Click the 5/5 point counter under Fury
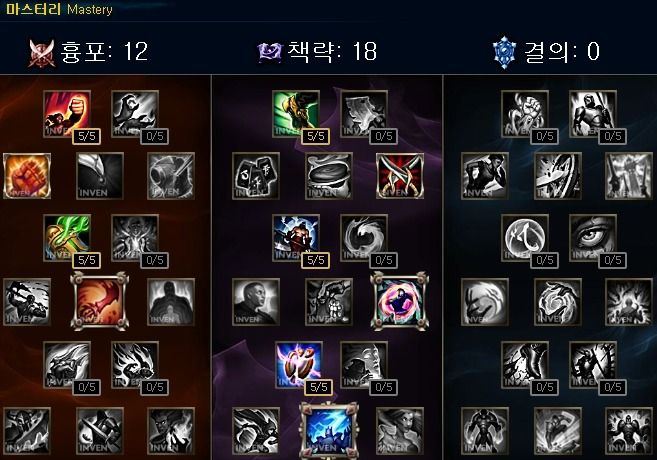This screenshot has height=460, width=657. [x=86, y=136]
